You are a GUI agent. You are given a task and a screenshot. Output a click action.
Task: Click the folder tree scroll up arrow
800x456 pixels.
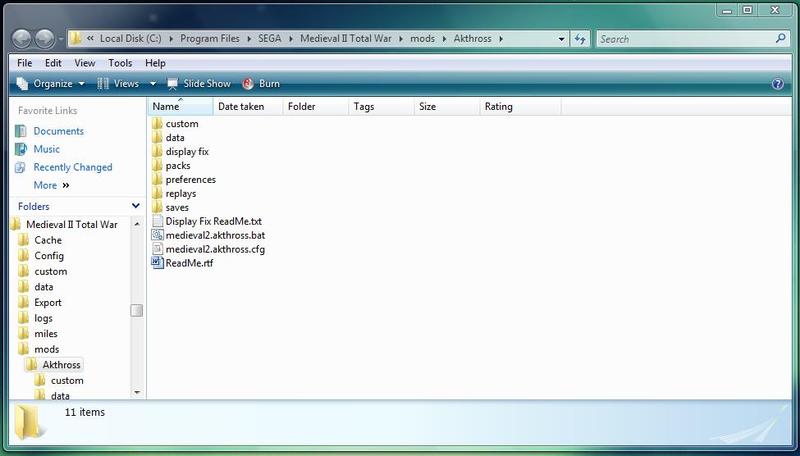click(137, 224)
